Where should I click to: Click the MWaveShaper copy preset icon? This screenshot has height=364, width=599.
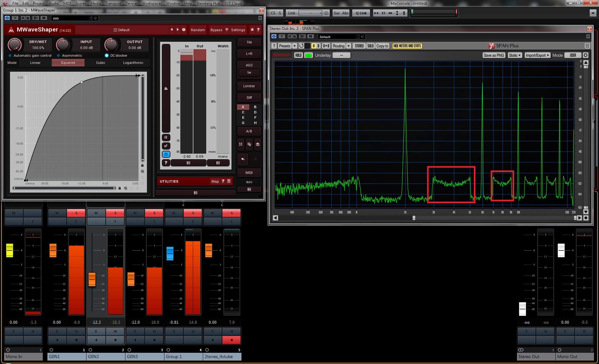tap(249, 144)
